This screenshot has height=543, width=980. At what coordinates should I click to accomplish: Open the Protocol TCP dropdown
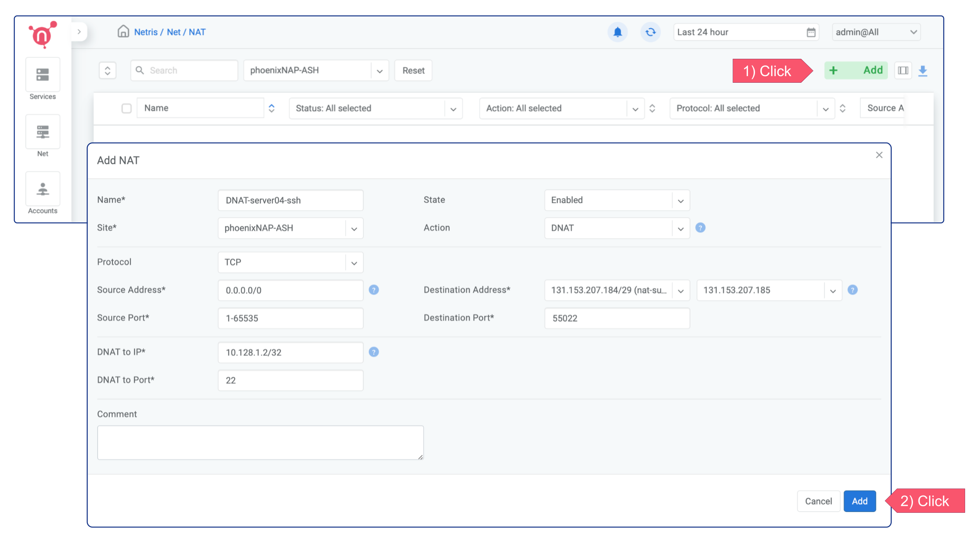pos(290,262)
